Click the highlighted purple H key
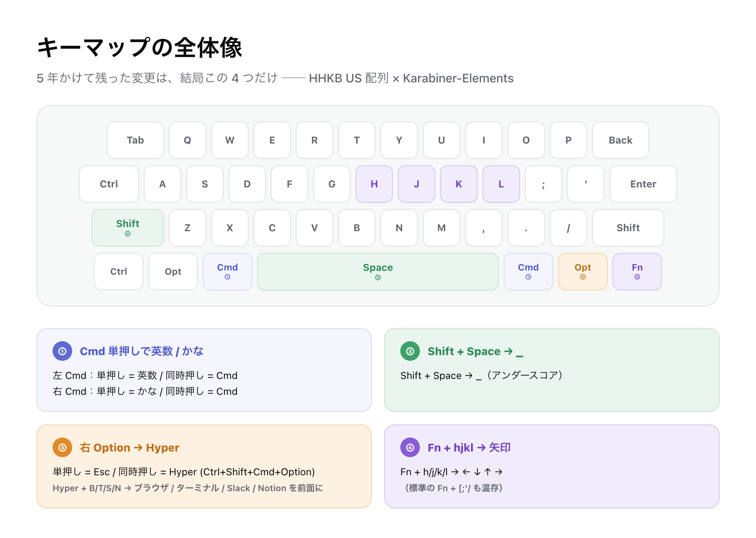This screenshot has height=538, width=756. [x=374, y=184]
